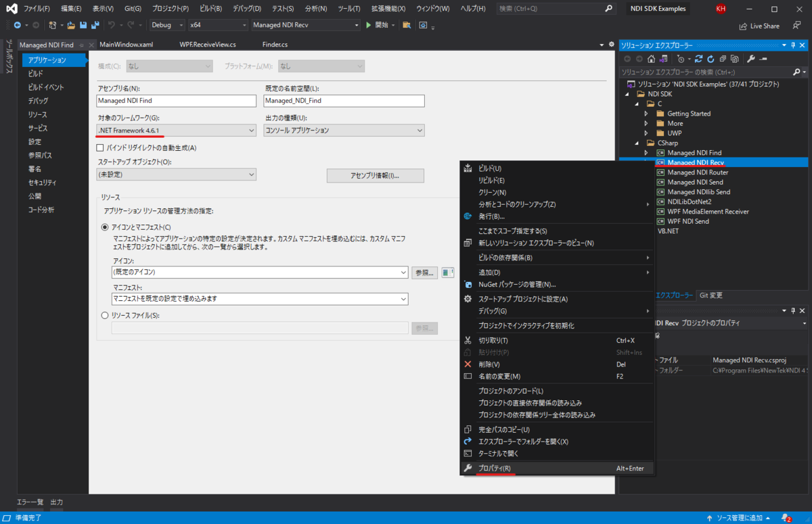Click the redo arrow in the toolbar

point(130,25)
